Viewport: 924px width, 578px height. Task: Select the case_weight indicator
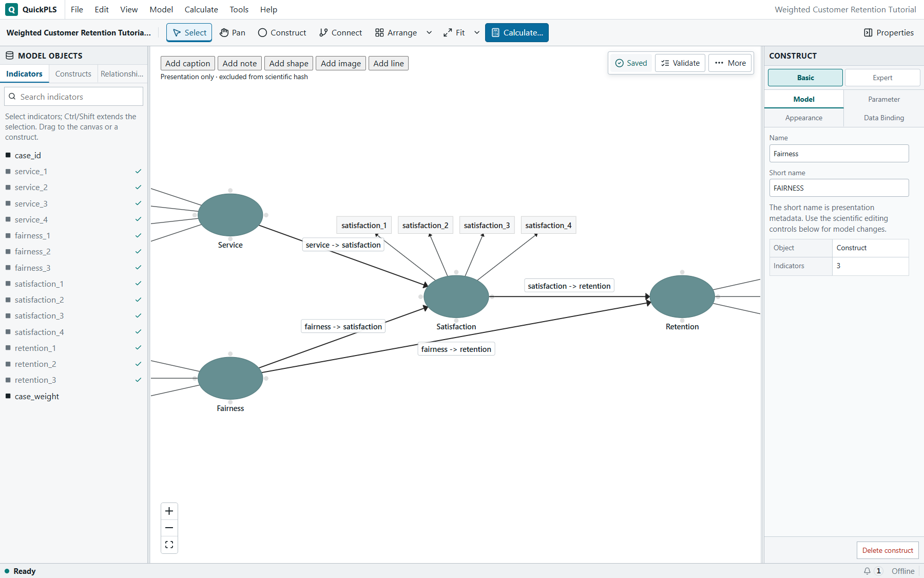coord(73,396)
